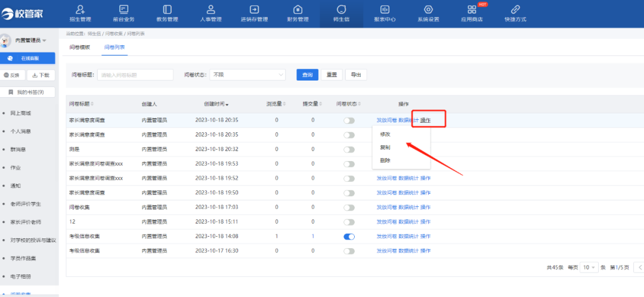This screenshot has width=644, height=297.
Task: Open 在线客服 support button
Action: click(x=27, y=58)
